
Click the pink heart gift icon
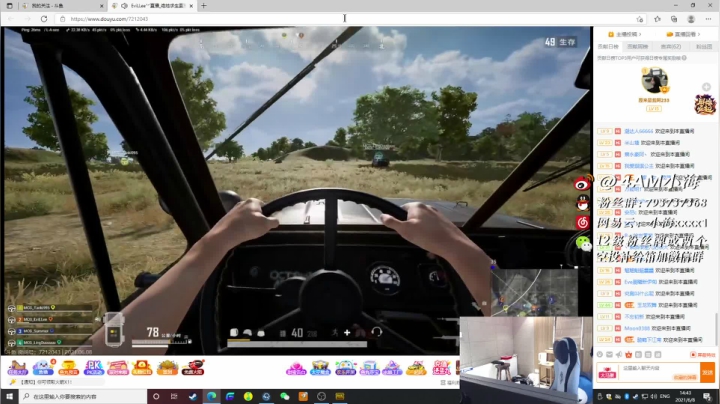click(x=296, y=368)
